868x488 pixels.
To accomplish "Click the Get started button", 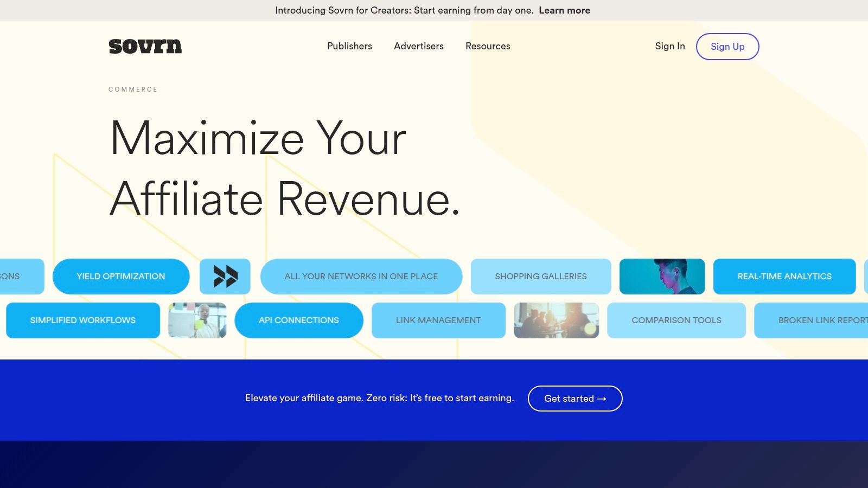I will [x=575, y=398].
